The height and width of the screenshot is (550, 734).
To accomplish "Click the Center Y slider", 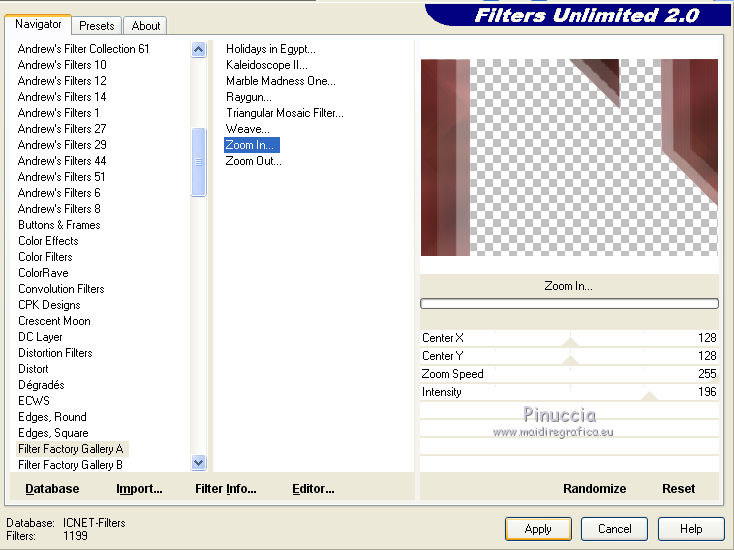I will coord(569,356).
